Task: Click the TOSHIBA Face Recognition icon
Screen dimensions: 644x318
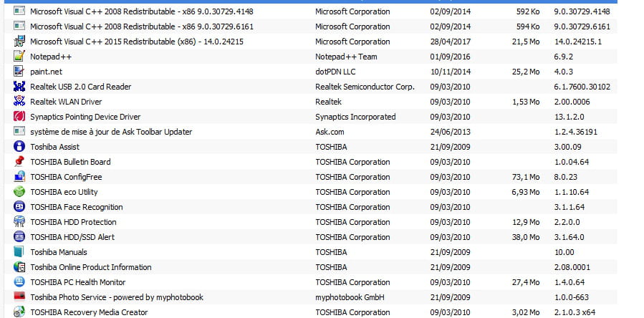Action: [x=19, y=207]
